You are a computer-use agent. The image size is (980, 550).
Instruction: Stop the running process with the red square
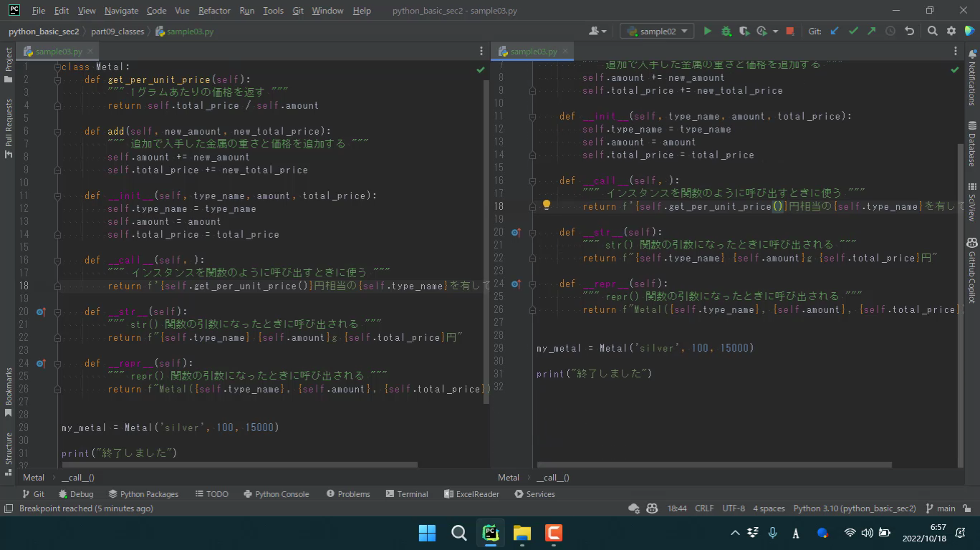(789, 32)
